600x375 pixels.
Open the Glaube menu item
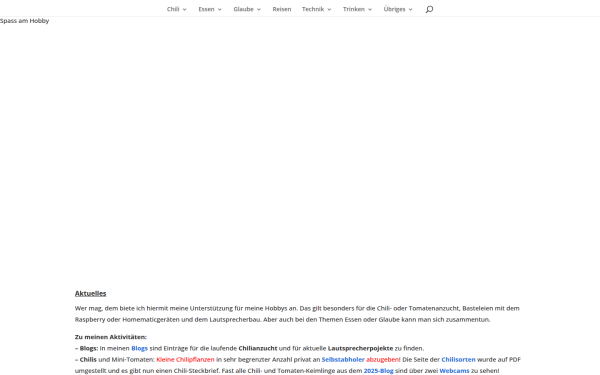point(243,9)
